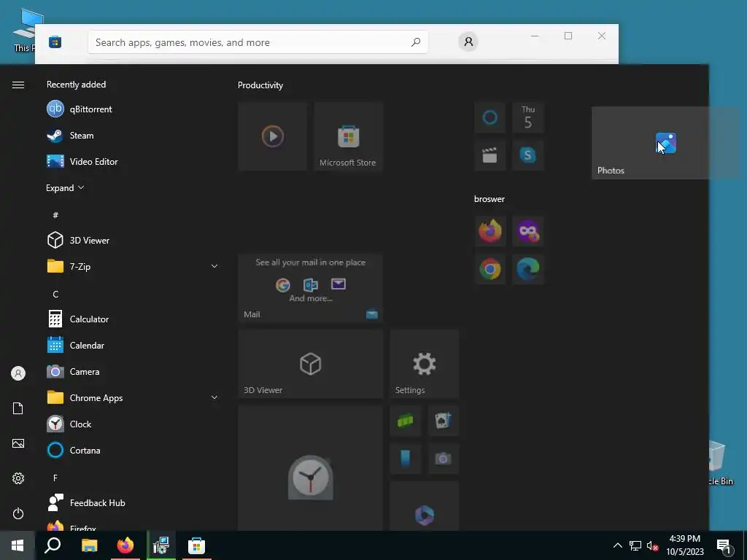The image size is (747, 560).
Task: Select the Productivity group title
Action: (260, 85)
